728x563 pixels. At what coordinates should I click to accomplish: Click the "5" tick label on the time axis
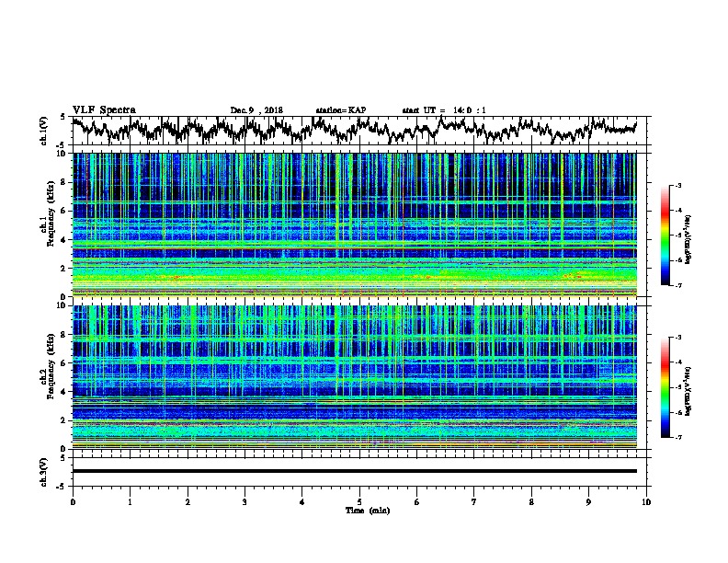coord(359,502)
